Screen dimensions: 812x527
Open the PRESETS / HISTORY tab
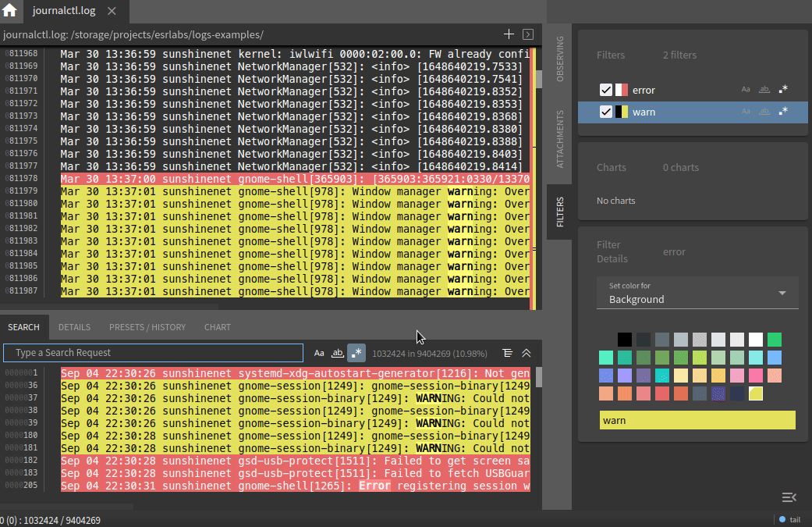[147, 327]
